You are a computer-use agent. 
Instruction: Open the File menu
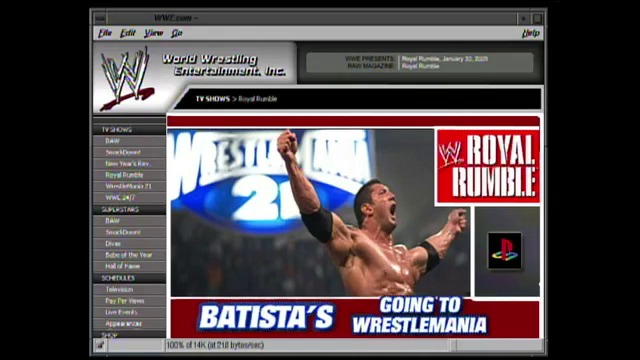(104, 33)
